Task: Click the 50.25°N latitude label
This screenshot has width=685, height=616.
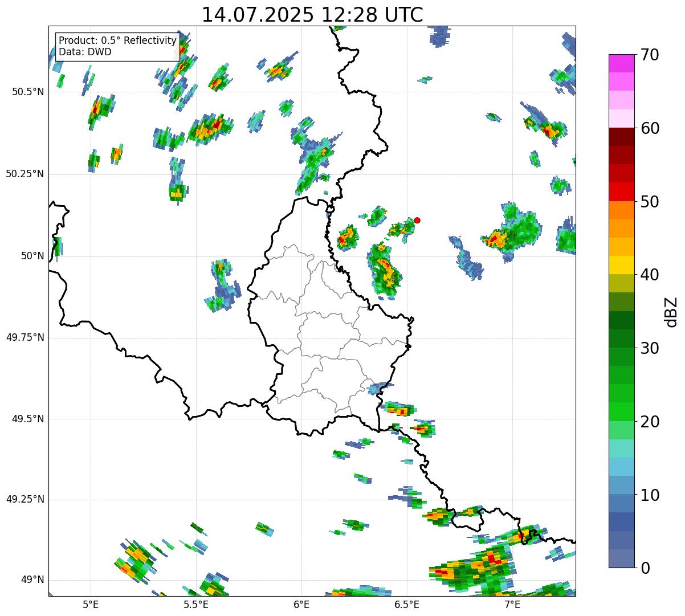Action: pyautogui.click(x=25, y=174)
